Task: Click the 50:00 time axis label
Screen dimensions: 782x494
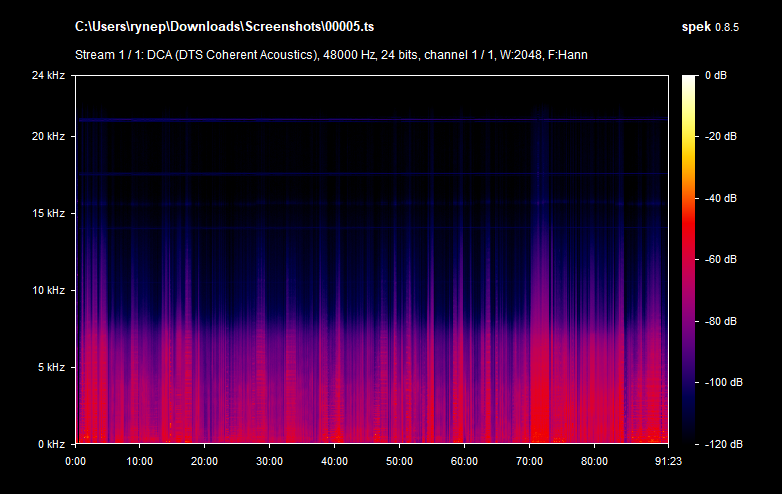Action: pos(399,461)
